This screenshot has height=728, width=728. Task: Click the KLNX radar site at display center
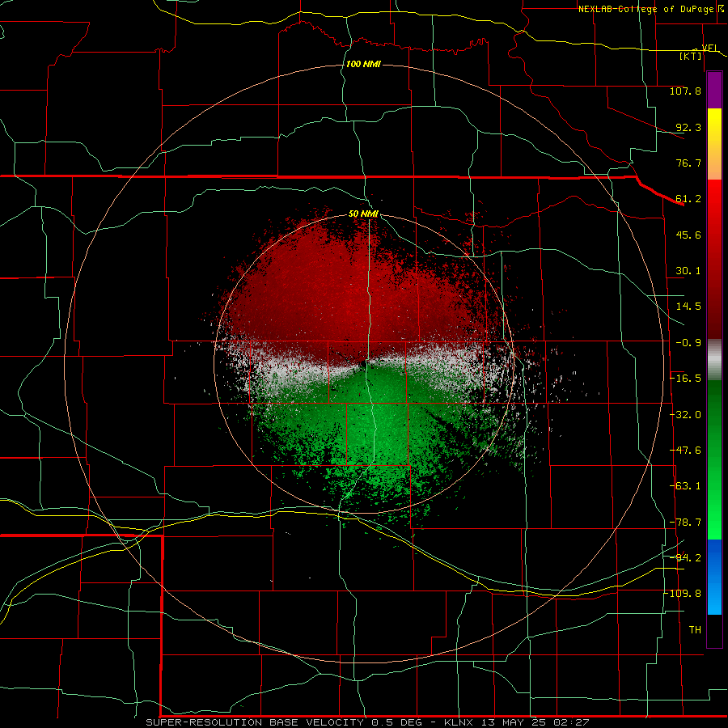[364, 364]
